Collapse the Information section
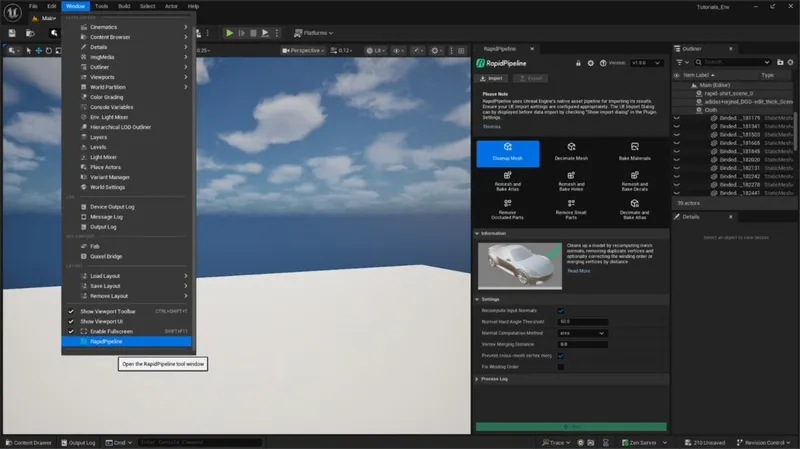 point(477,233)
